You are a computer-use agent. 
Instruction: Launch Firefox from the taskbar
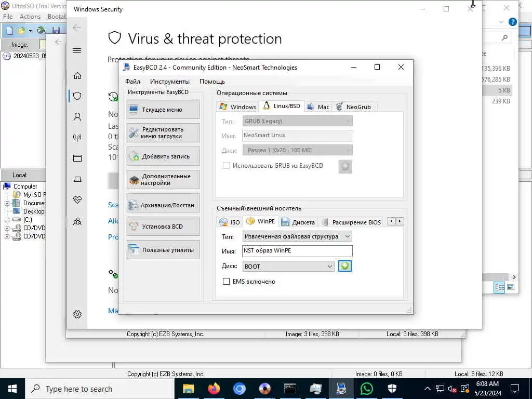tap(214, 389)
